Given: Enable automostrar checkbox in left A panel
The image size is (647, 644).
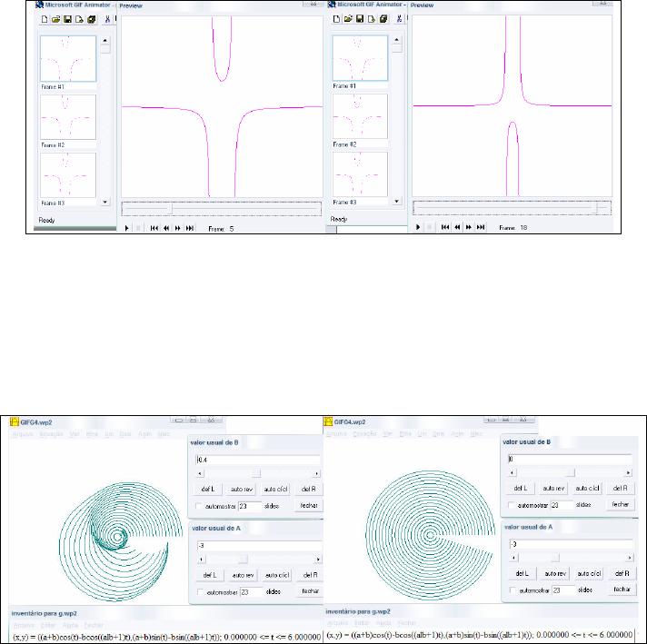Looking at the screenshot, I should click(x=200, y=591).
